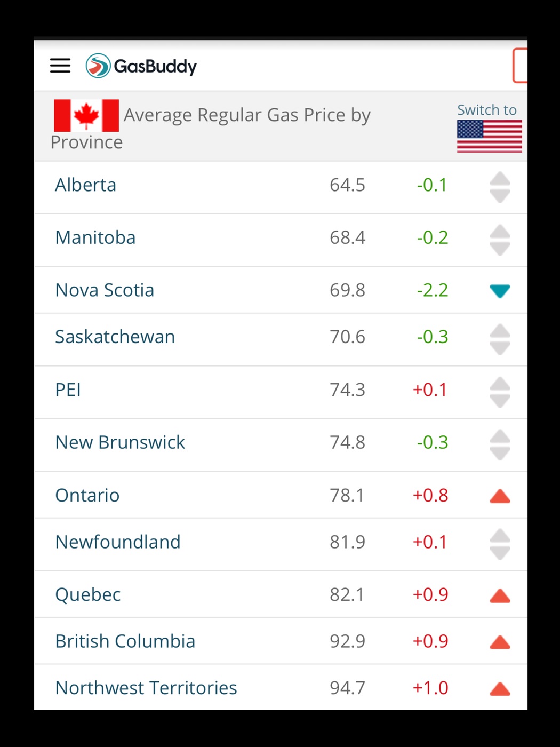Click Alberta's gray trend arrows

coord(500,187)
